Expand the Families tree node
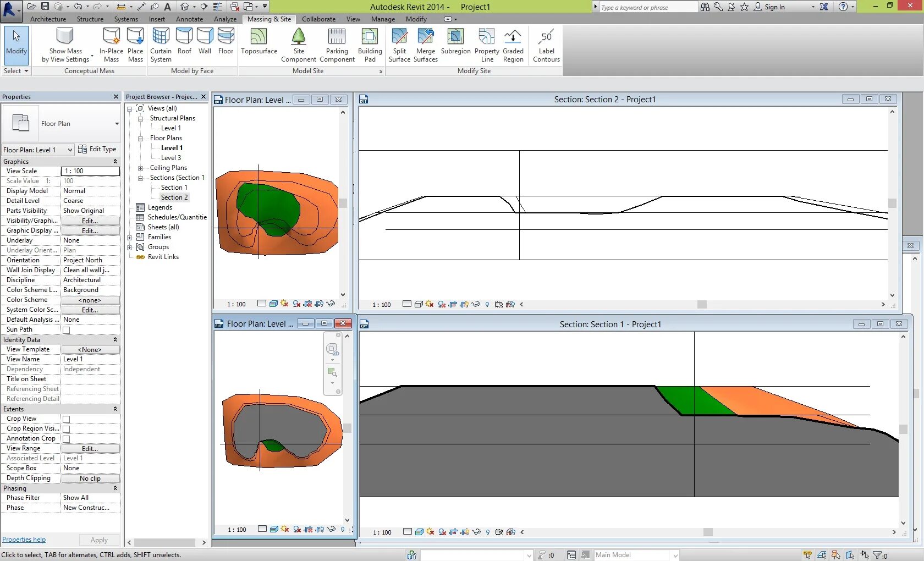 pyautogui.click(x=130, y=238)
